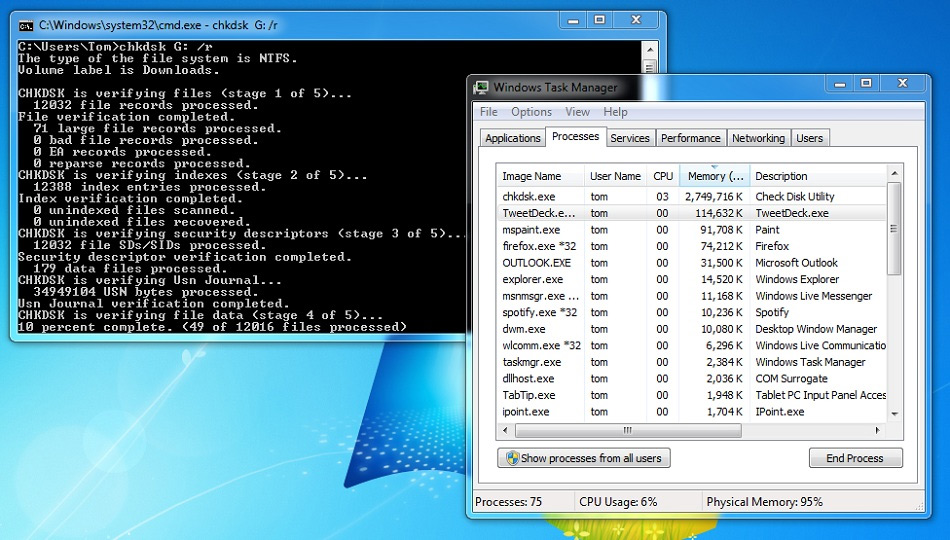
Task: Go to the Networking tab
Action: [758, 138]
